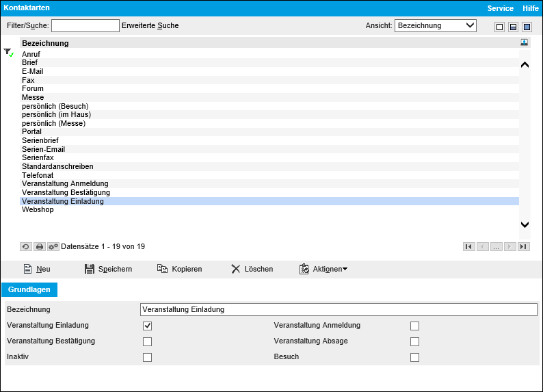The height and width of the screenshot is (392, 543).
Task: Select the Webshop row
Action: pos(269,210)
